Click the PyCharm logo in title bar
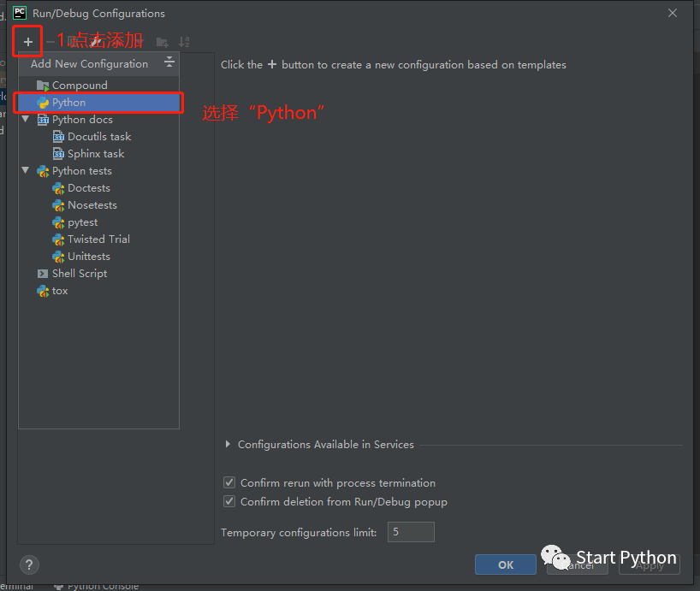 (x=20, y=13)
